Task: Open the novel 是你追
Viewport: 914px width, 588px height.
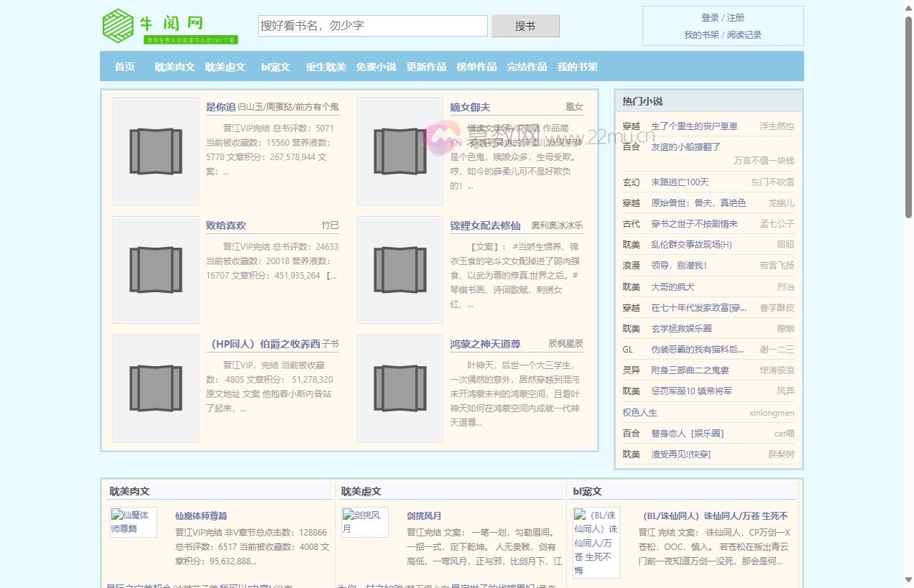Action: [221, 106]
